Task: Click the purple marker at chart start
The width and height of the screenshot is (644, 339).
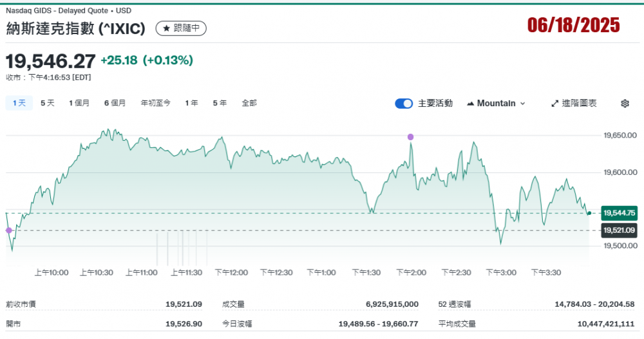Action: [8, 230]
